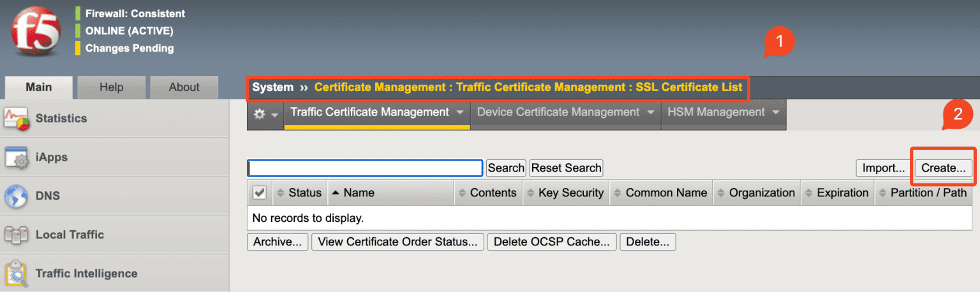
Task: Click the Changes Pending status link
Action: point(130,48)
